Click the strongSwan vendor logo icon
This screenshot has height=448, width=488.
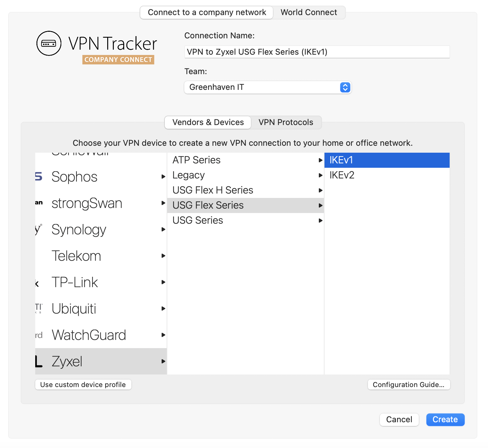(39, 203)
